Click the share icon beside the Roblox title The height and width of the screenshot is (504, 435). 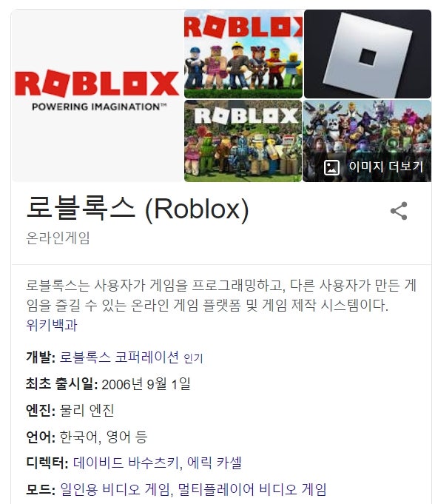click(x=399, y=211)
